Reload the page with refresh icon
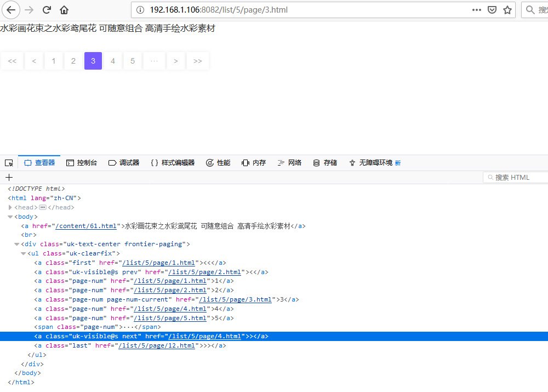The image size is (548, 392). tap(47, 10)
